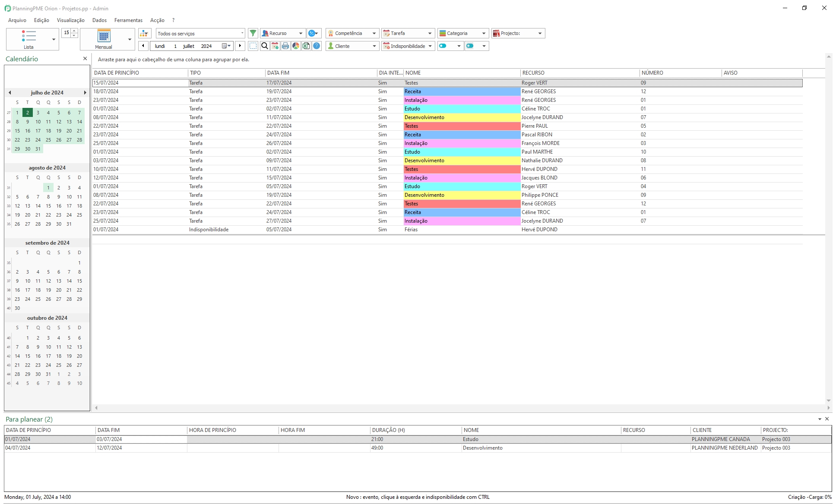Go to previous date with left arrow
The image size is (836, 504).
(x=143, y=46)
